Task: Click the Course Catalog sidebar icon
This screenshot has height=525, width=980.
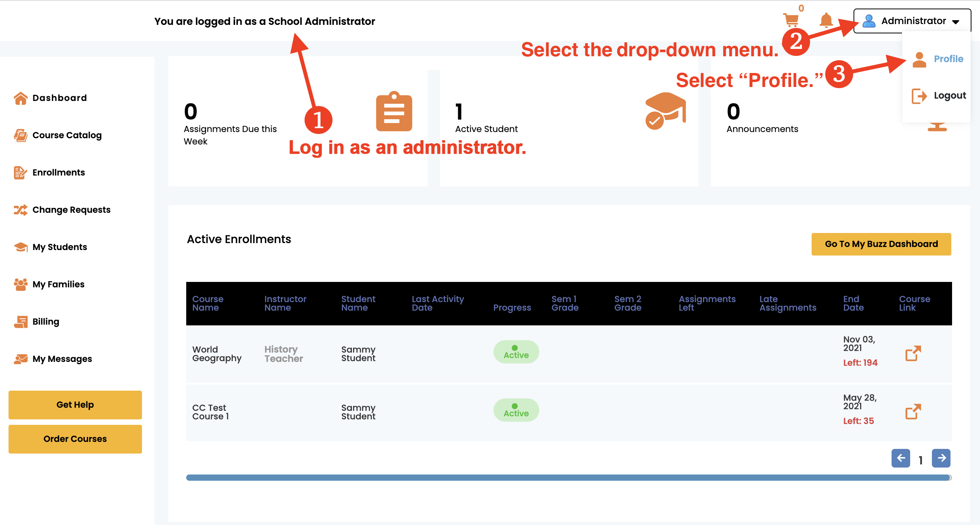Action: point(21,136)
